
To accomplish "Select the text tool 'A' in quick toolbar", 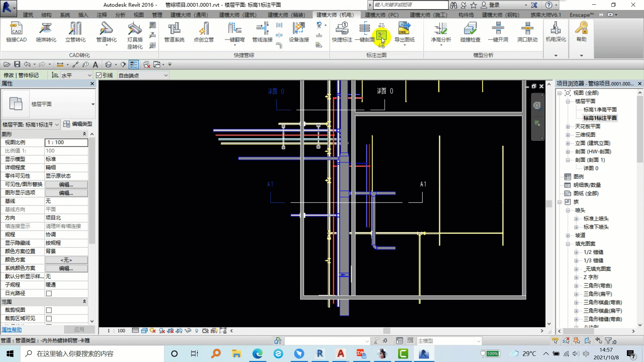I will tap(95, 64).
